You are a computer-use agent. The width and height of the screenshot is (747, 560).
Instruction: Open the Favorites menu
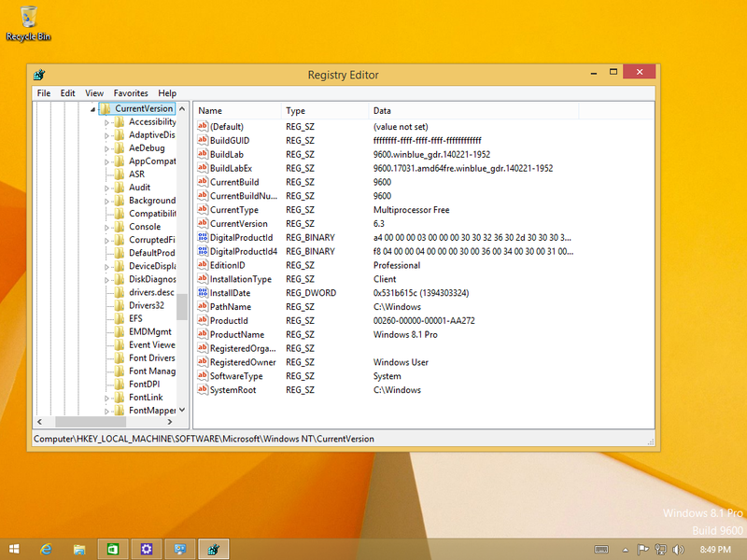pyautogui.click(x=131, y=92)
